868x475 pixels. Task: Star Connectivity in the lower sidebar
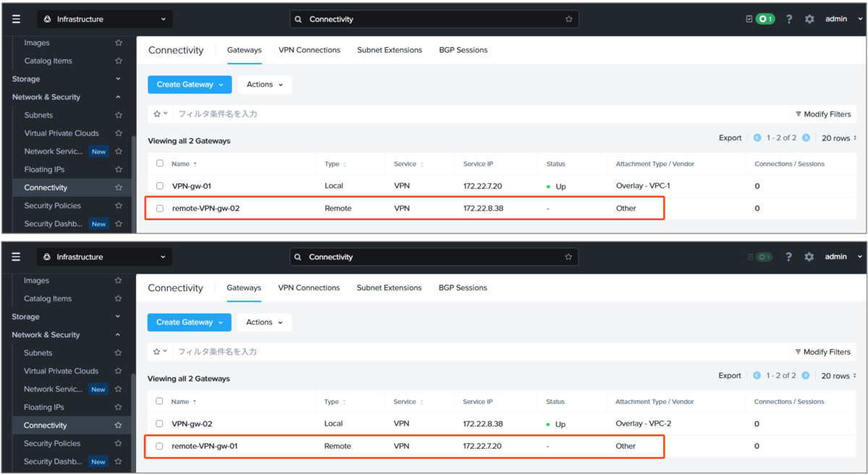(x=118, y=425)
